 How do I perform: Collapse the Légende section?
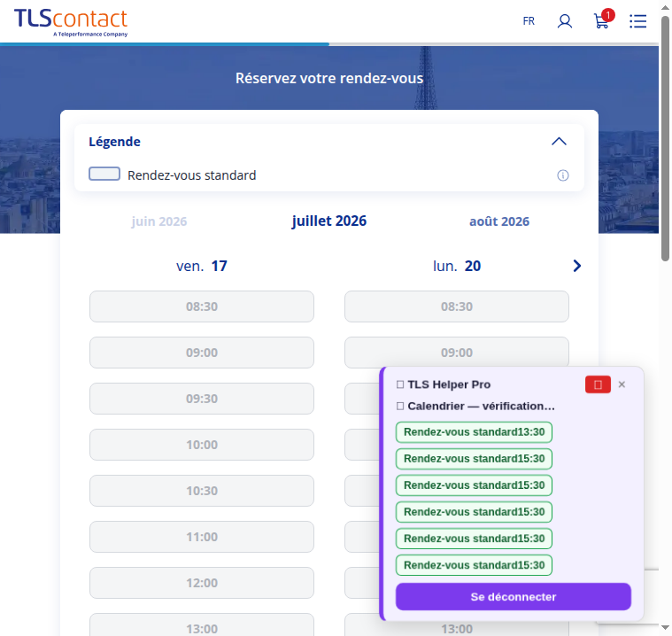pyautogui.click(x=559, y=142)
